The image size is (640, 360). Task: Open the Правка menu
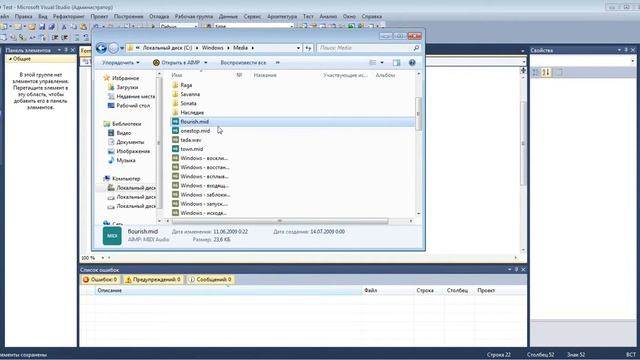pyautogui.click(x=23, y=17)
